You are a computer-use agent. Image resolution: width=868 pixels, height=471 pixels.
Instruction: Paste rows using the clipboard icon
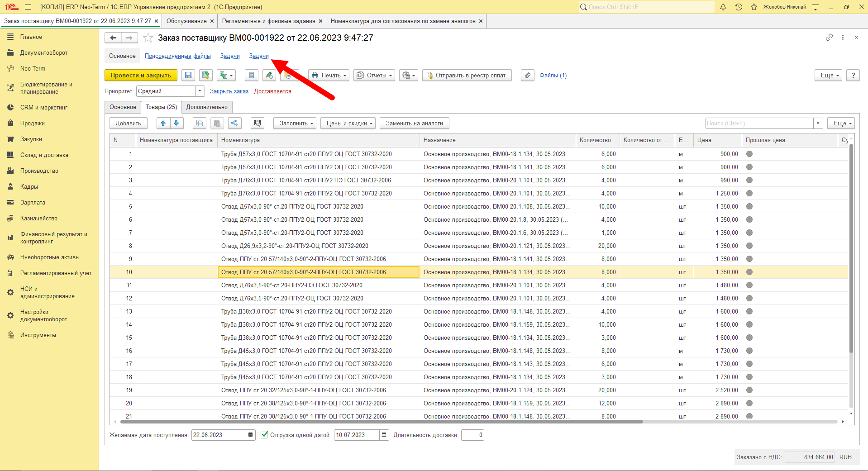217,123
